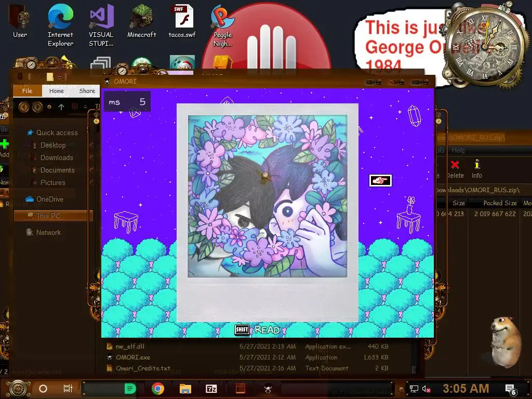Image resolution: width=532 pixels, height=399 pixels.
Task: Select the nw_elf.dll file row
Action: [x=247, y=347]
